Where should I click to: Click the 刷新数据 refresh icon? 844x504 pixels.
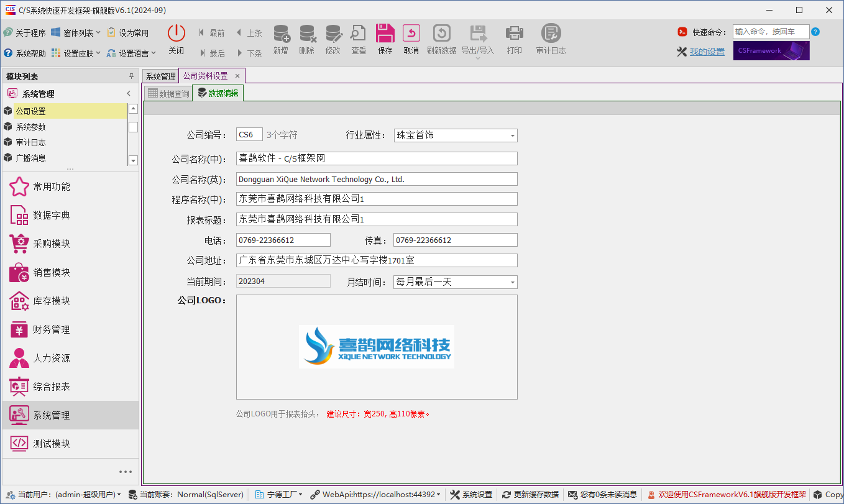(x=442, y=33)
